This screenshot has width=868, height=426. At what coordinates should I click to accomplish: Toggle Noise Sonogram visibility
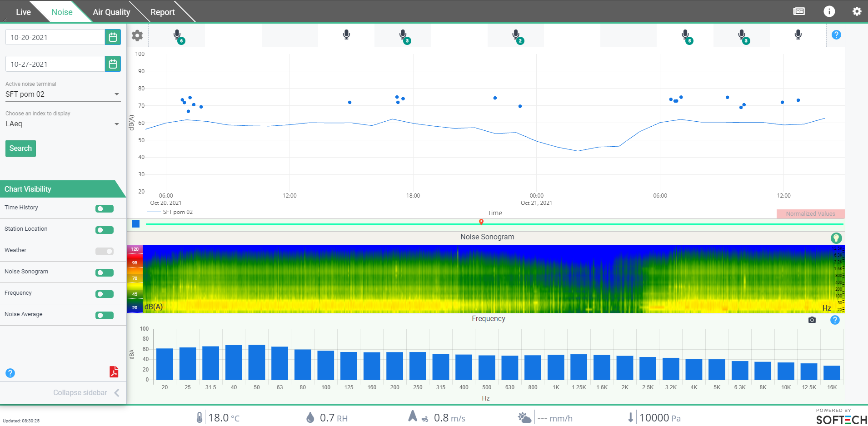click(x=105, y=272)
